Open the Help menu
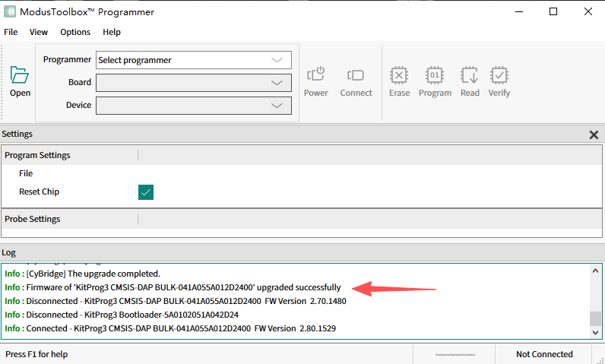Screen dimensions: 605x364 (x=112, y=32)
